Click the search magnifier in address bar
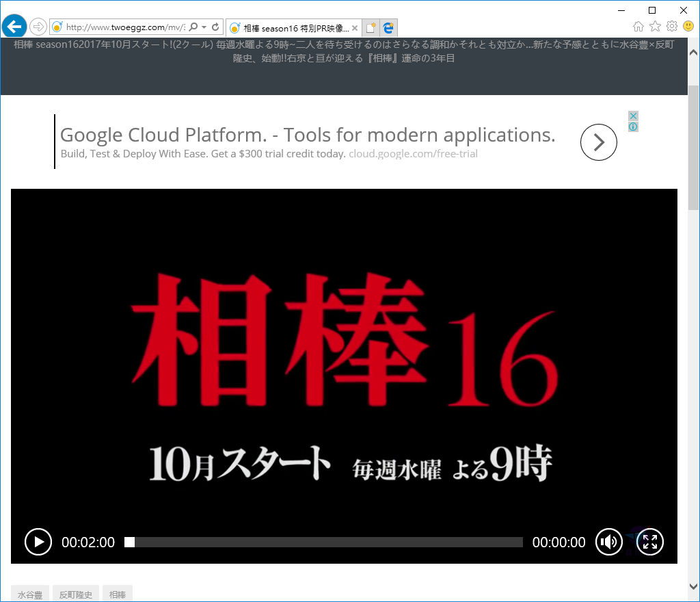The image size is (700, 602). tap(193, 27)
